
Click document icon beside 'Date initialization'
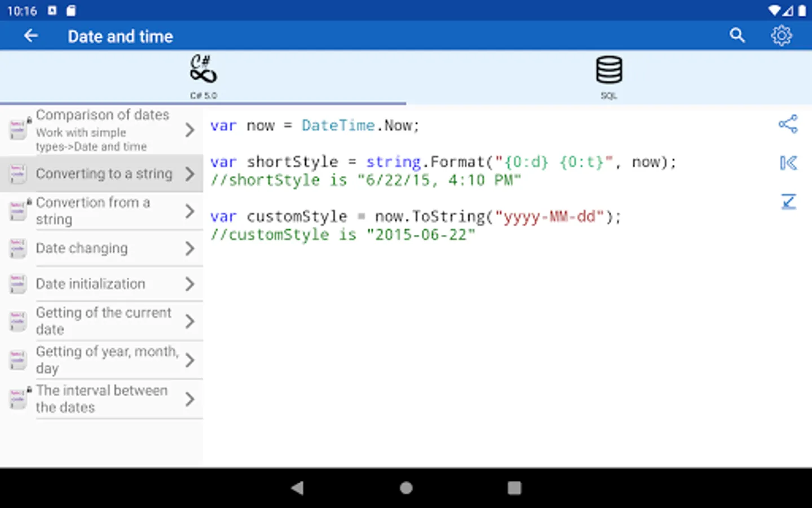coord(18,284)
